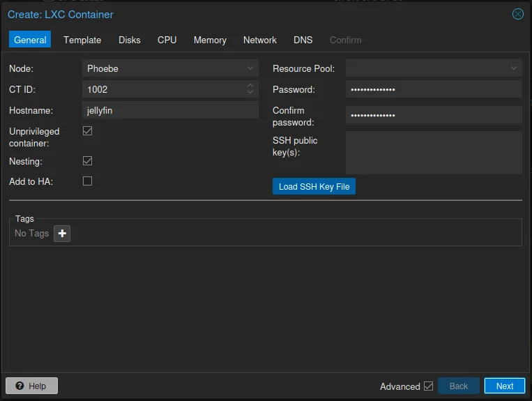
Task: Click the Confirm password field
Action: point(434,114)
